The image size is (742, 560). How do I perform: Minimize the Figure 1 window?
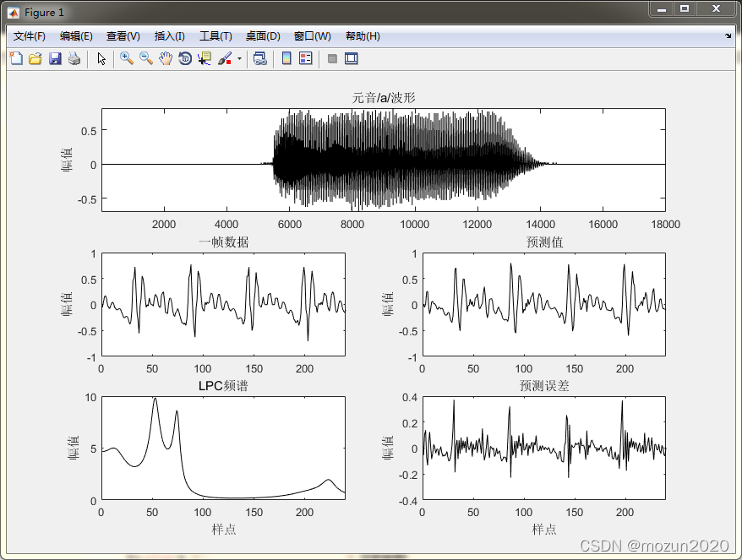click(x=662, y=9)
